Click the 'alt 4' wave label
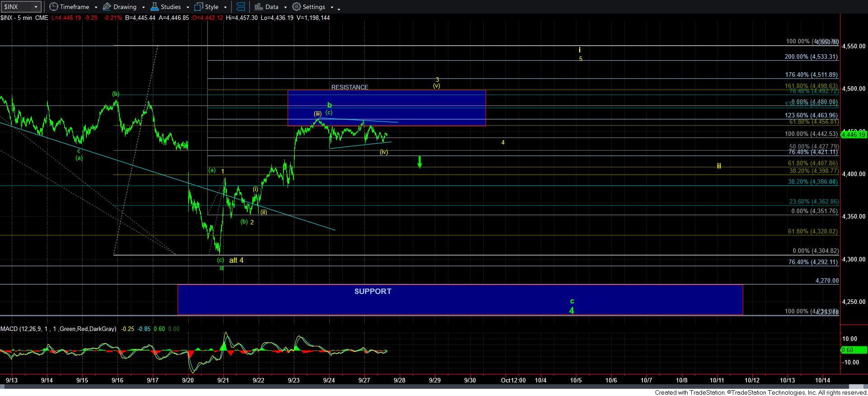 236,260
